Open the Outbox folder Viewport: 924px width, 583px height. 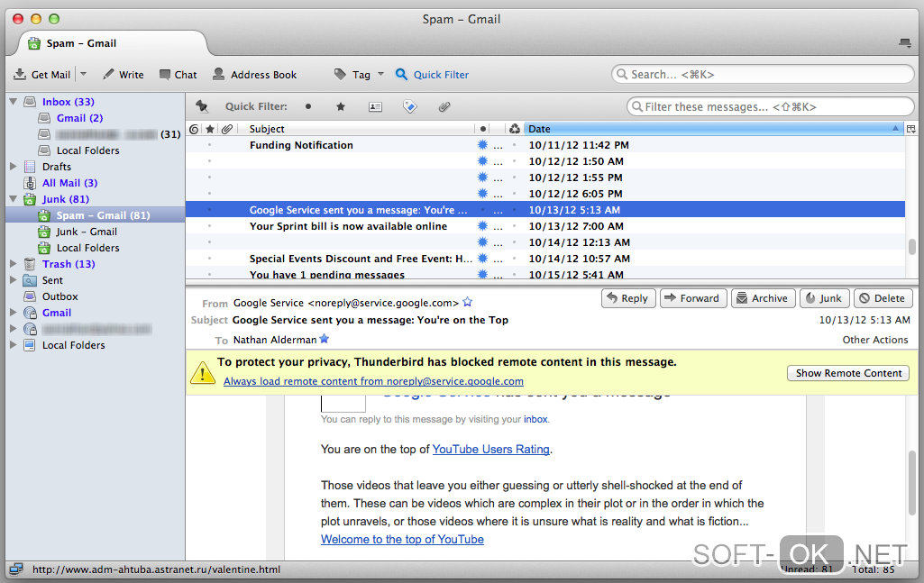[59, 296]
